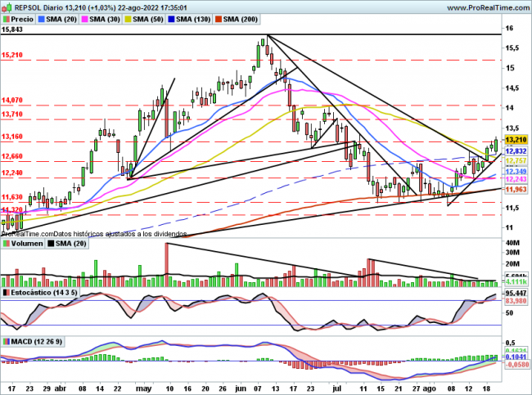The image size is (532, 395).
Task: Click the 11,963 SMA 200 value tag
Action: 515,190
